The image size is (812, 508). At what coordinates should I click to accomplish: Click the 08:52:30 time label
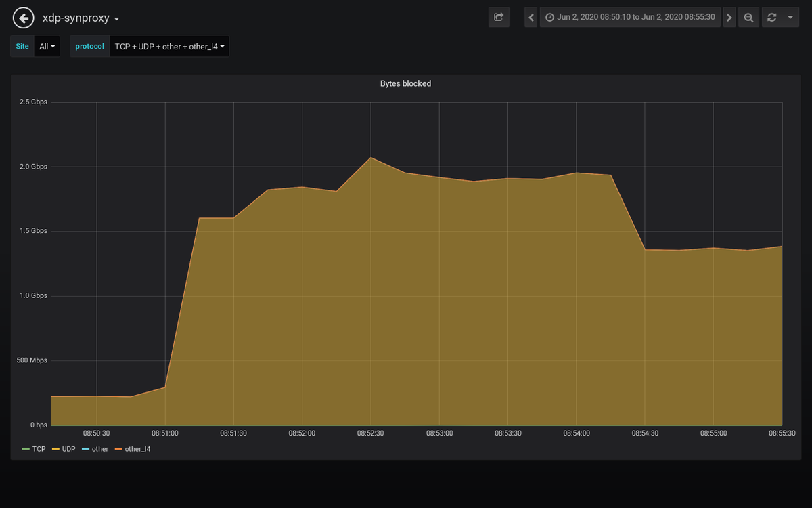[370, 433]
